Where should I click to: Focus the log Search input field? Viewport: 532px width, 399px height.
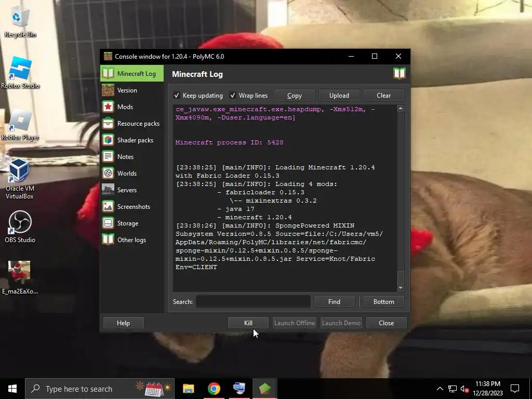[253, 302]
